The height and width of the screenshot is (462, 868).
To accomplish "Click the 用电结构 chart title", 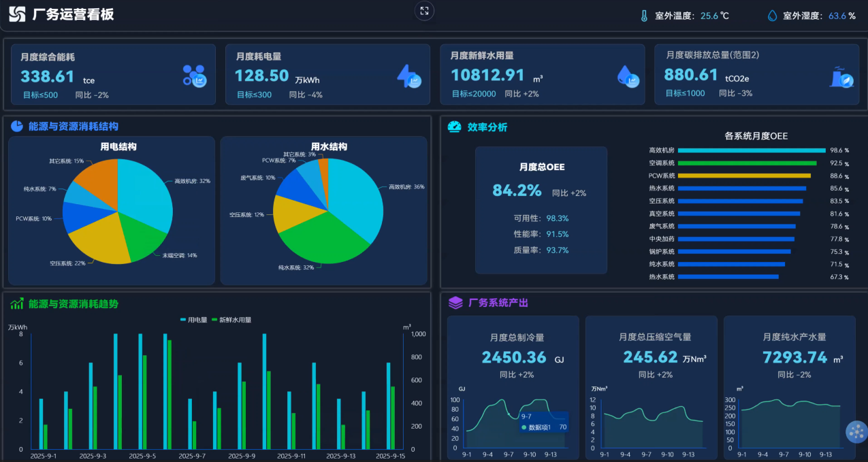I will pos(118,146).
